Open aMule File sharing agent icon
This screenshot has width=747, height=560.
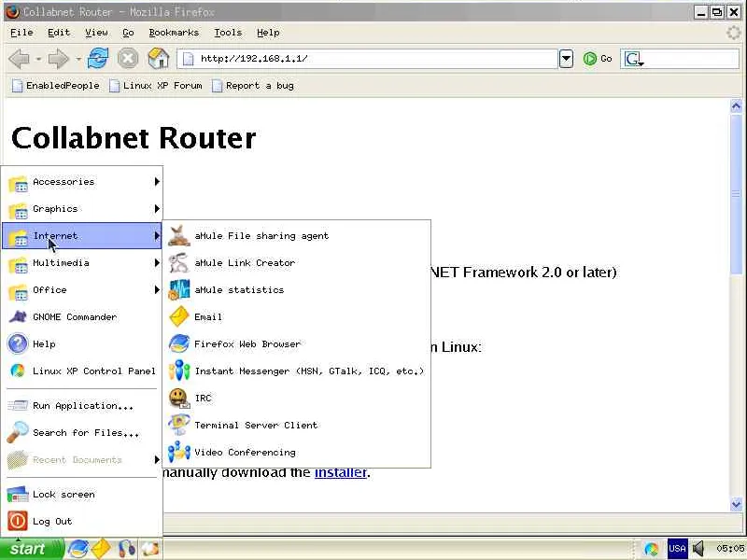point(179,236)
